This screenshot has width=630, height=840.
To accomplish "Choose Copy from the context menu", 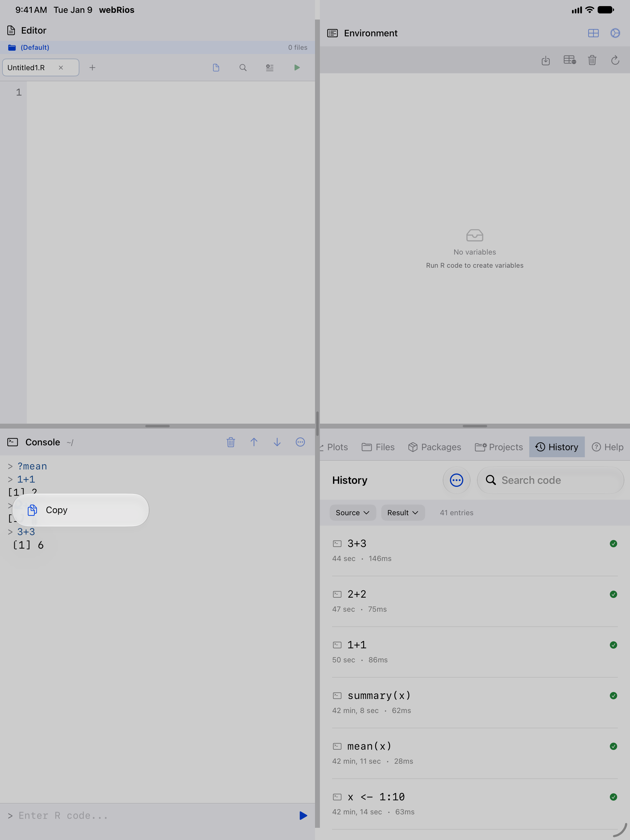I will pos(81,510).
